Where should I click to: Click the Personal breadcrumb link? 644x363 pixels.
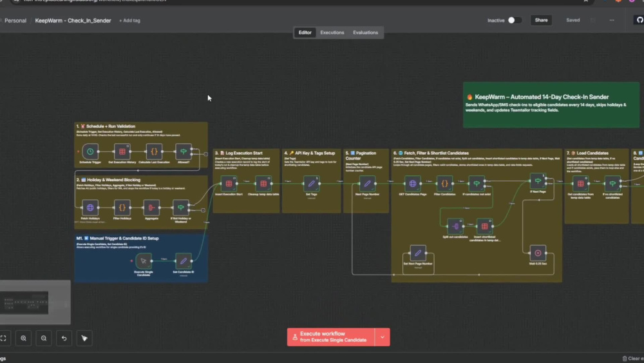coord(15,21)
